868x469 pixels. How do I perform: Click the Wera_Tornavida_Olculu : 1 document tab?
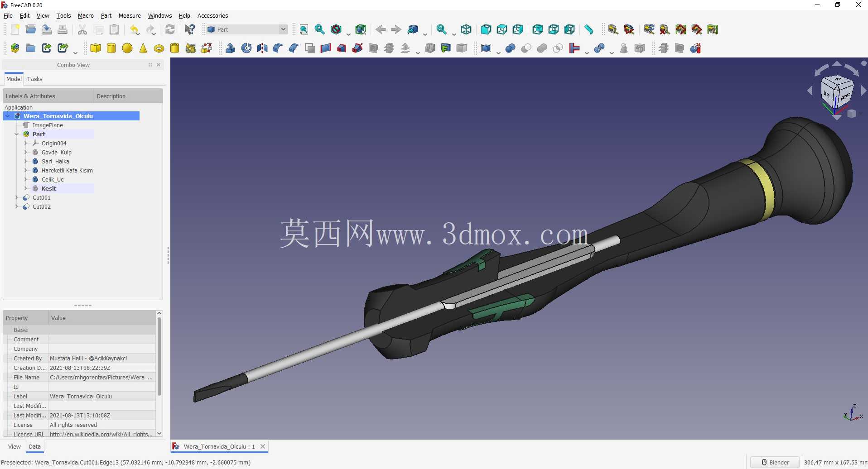(219, 446)
